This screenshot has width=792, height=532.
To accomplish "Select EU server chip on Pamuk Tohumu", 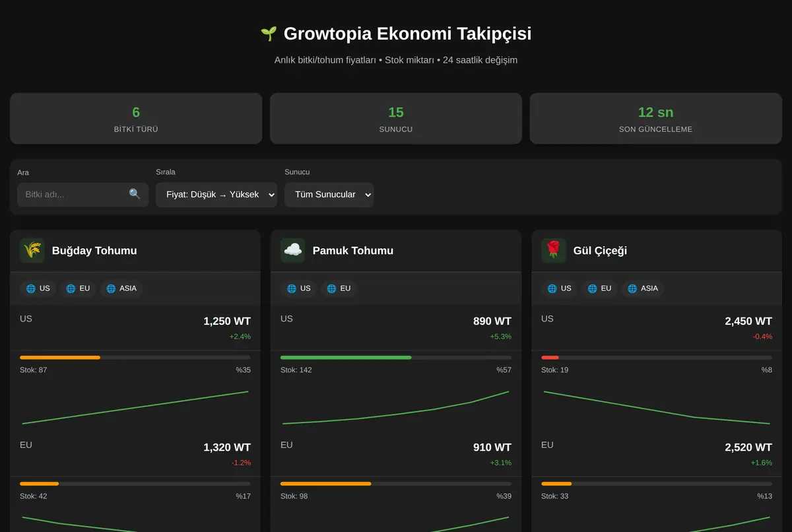I will tap(339, 288).
